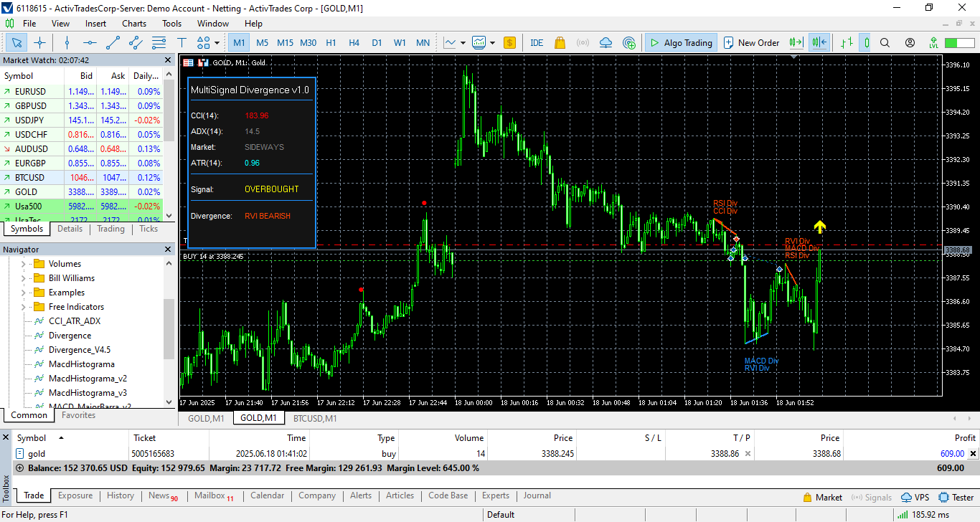The height and width of the screenshot is (522, 980).
Task: Switch to Navigator Favorites tab
Action: [x=78, y=415]
